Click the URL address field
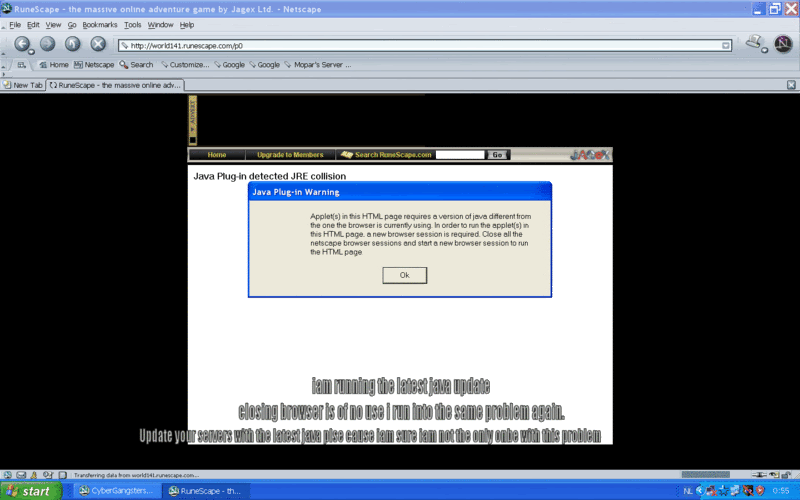The height and width of the screenshot is (500, 800). (x=424, y=45)
